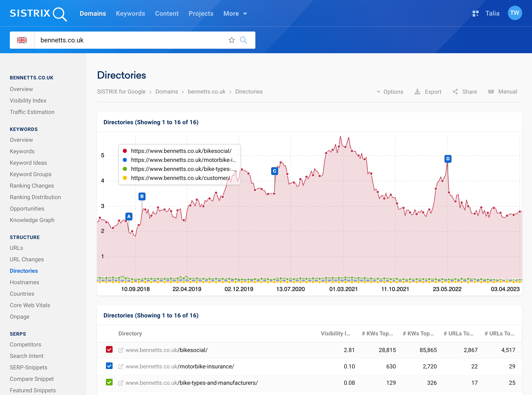Screen dimensions: 532x395
Task: Open Keyword Groups in sidebar
Action: [31, 174]
